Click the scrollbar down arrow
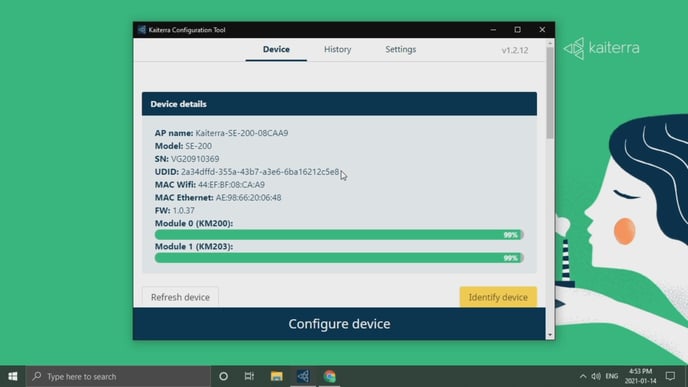The image size is (688, 387). [x=550, y=335]
